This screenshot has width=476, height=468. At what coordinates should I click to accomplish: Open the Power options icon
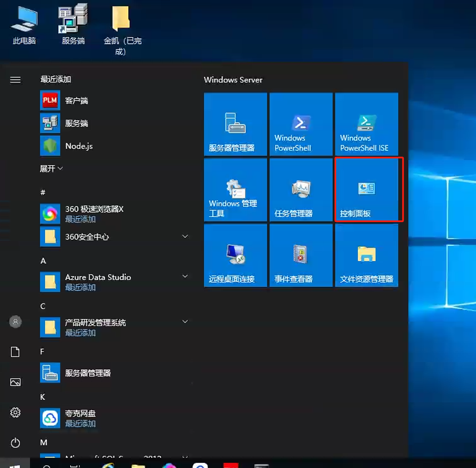tap(15, 443)
